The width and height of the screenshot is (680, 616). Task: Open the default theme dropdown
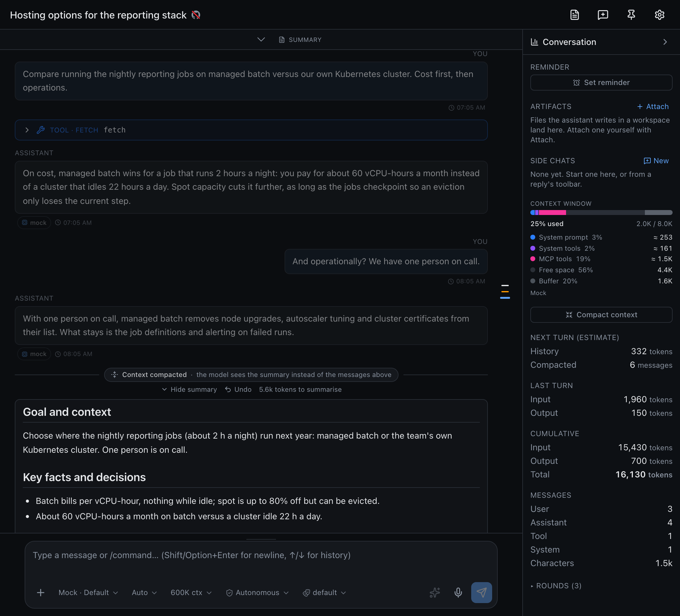pyautogui.click(x=325, y=592)
